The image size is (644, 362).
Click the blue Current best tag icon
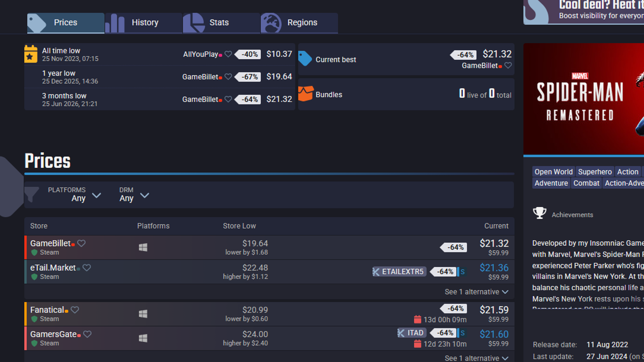point(305,59)
